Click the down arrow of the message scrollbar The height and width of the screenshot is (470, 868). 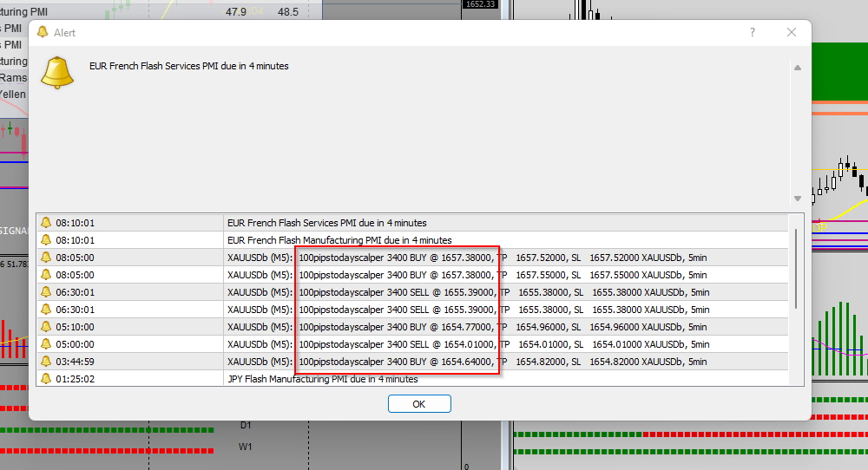(x=798, y=199)
